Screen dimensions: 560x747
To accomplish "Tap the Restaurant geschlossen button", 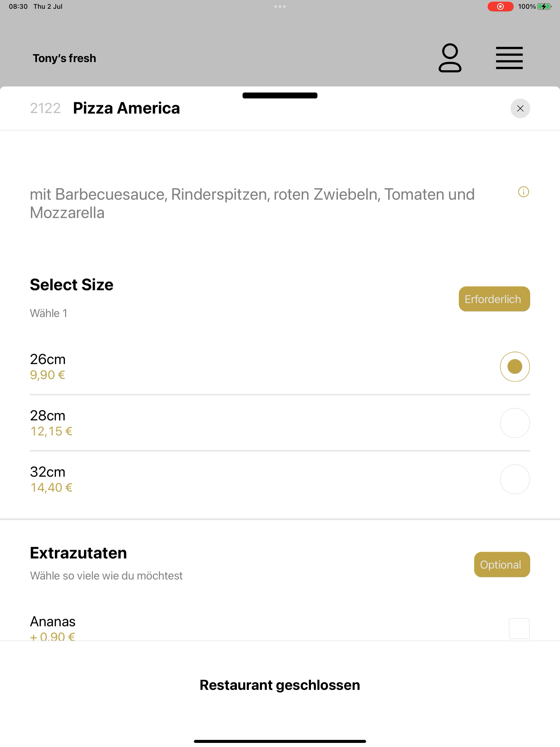I will tap(280, 685).
